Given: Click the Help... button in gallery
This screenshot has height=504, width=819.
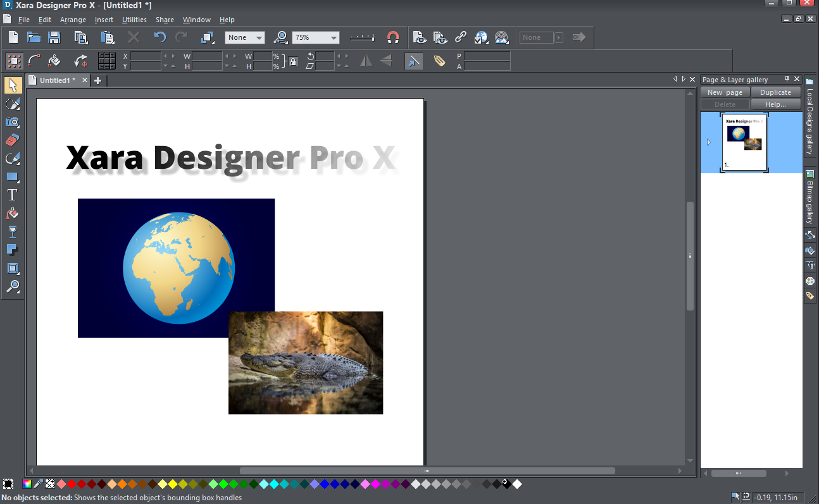Looking at the screenshot, I should coord(775,104).
